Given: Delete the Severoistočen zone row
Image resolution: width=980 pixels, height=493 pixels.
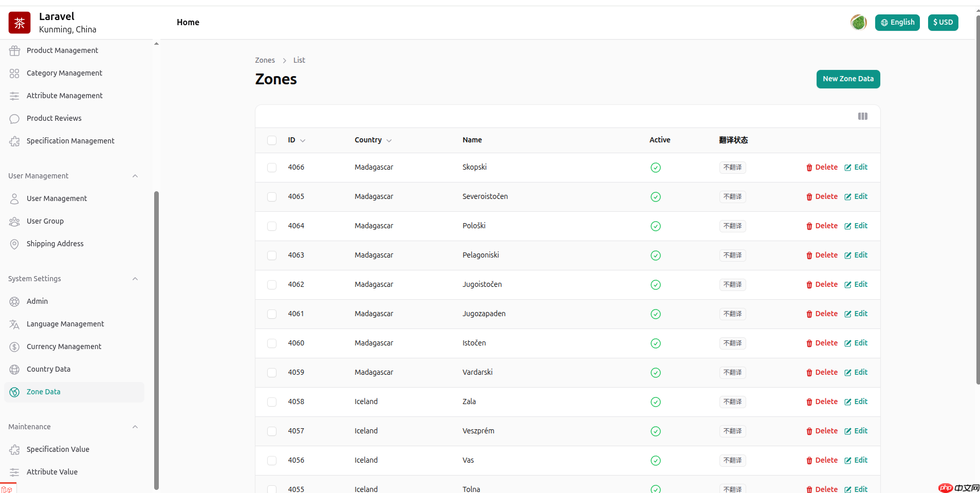Looking at the screenshot, I should pyautogui.click(x=822, y=197).
